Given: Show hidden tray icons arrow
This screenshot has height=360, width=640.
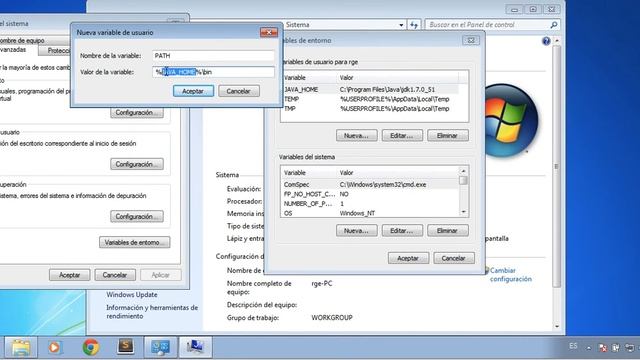Looking at the screenshot, I should pos(589,348).
